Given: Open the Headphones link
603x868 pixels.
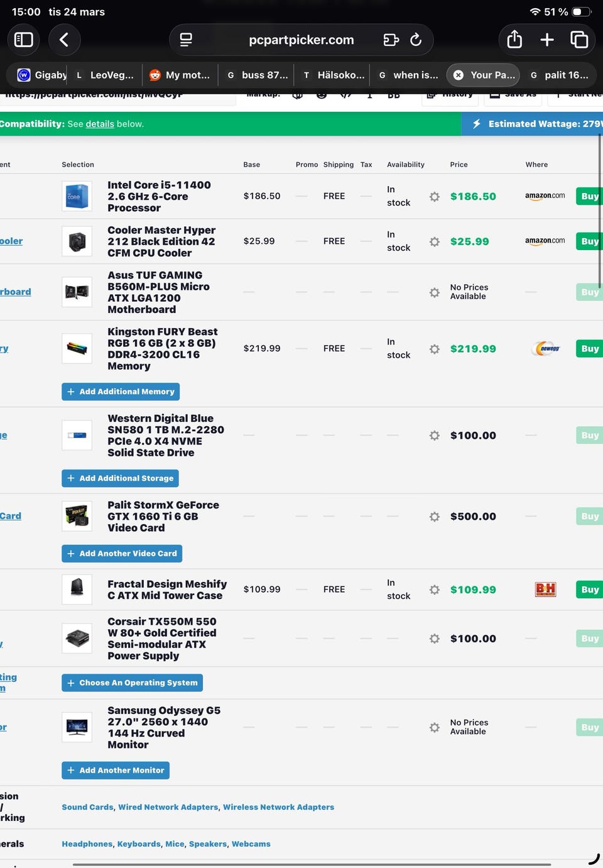Looking at the screenshot, I should point(87,844).
